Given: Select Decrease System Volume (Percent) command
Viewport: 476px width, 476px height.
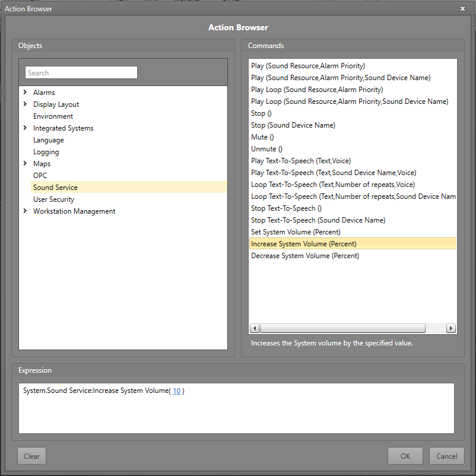Looking at the screenshot, I should click(304, 256).
